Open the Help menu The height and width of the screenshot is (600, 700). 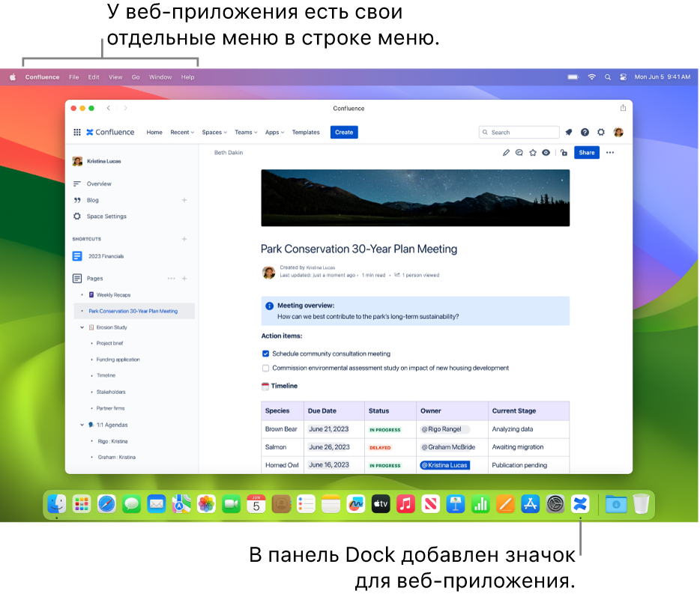[187, 77]
